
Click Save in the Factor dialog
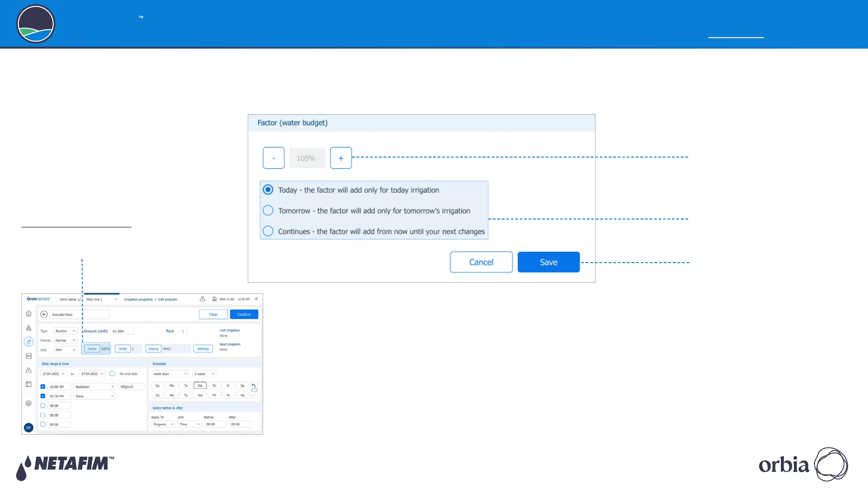click(549, 262)
